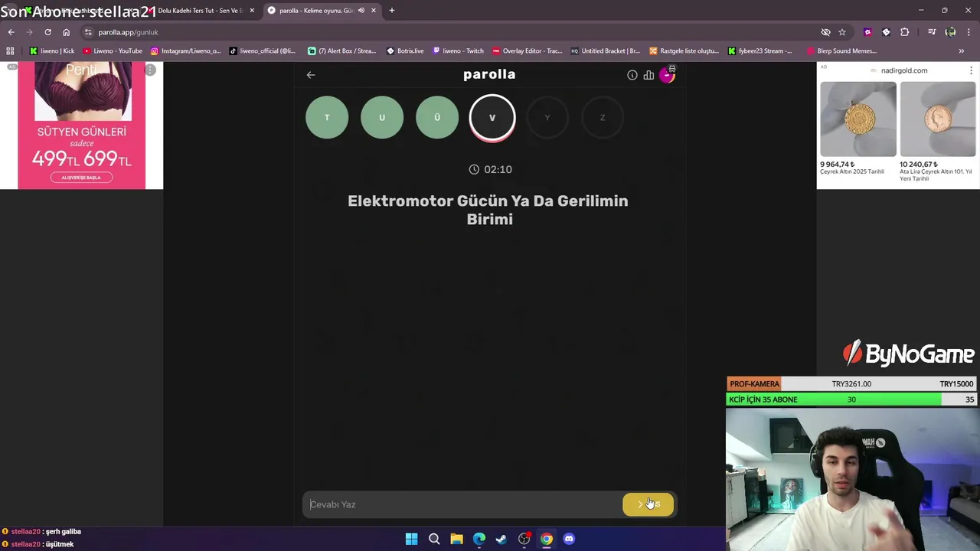Click the browser back arrow
This screenshot has width=980, height=551.
pyautogui.click(x=11, y=32)
